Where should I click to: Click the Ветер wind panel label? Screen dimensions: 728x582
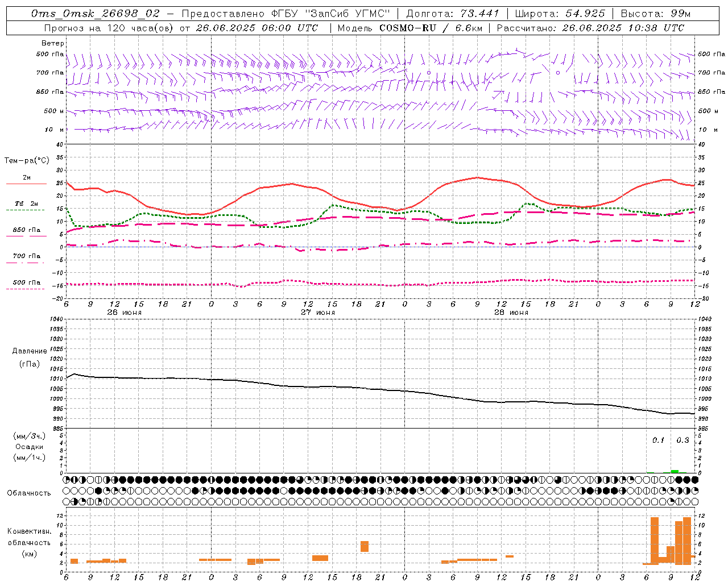pyautogui.click(x=52, y=43)
